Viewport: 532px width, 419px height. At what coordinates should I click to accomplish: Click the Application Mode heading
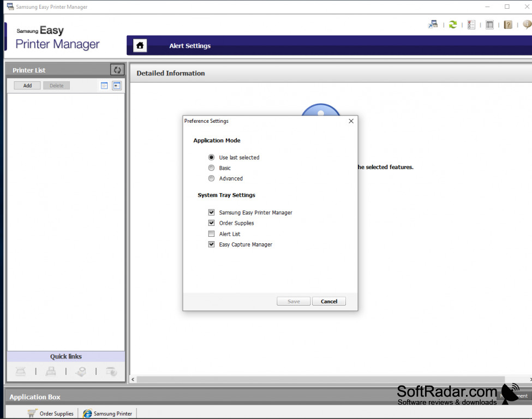point(217,140)
